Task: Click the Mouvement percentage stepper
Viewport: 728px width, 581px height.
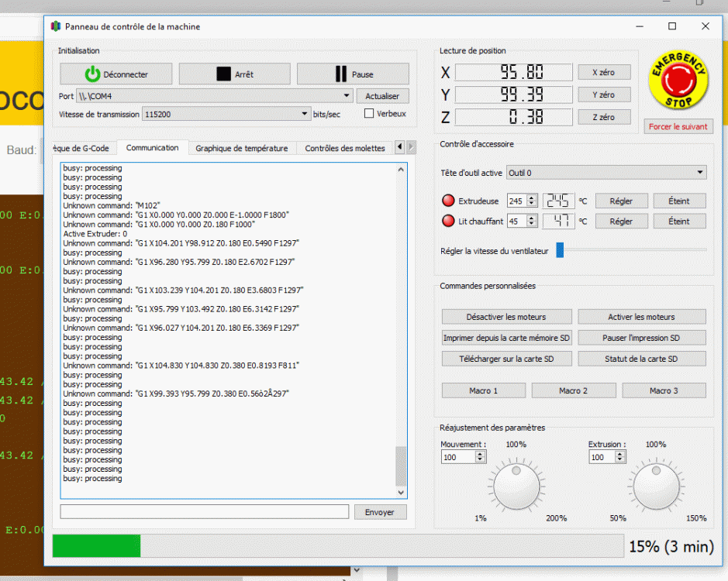Action: (480, 457)
